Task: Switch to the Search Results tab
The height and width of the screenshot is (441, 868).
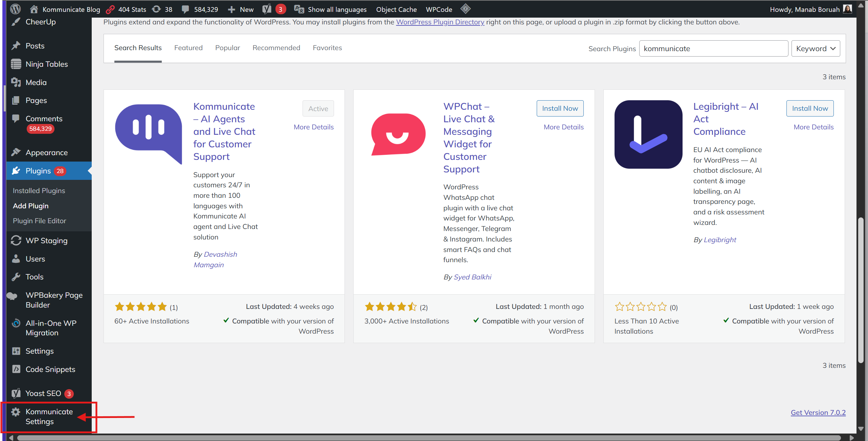Action: point(138,48)
